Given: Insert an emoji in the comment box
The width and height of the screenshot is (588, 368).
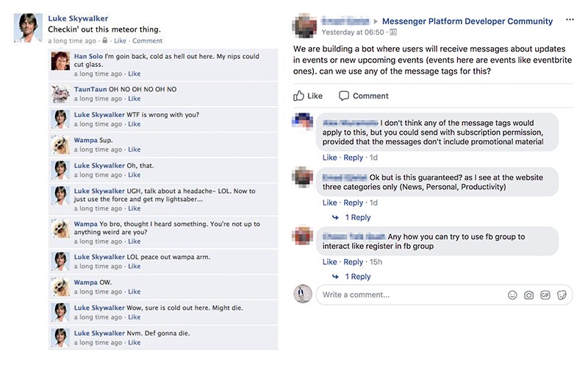Looking at the screenshot, I should coord(512,295).
